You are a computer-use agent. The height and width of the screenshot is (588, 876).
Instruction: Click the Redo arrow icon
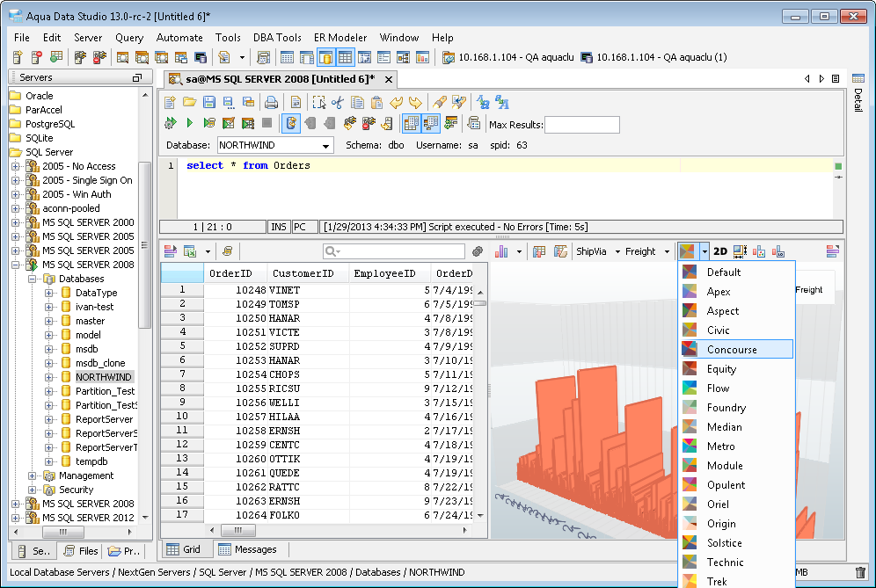pyautogui.click(x=415, y=102)
